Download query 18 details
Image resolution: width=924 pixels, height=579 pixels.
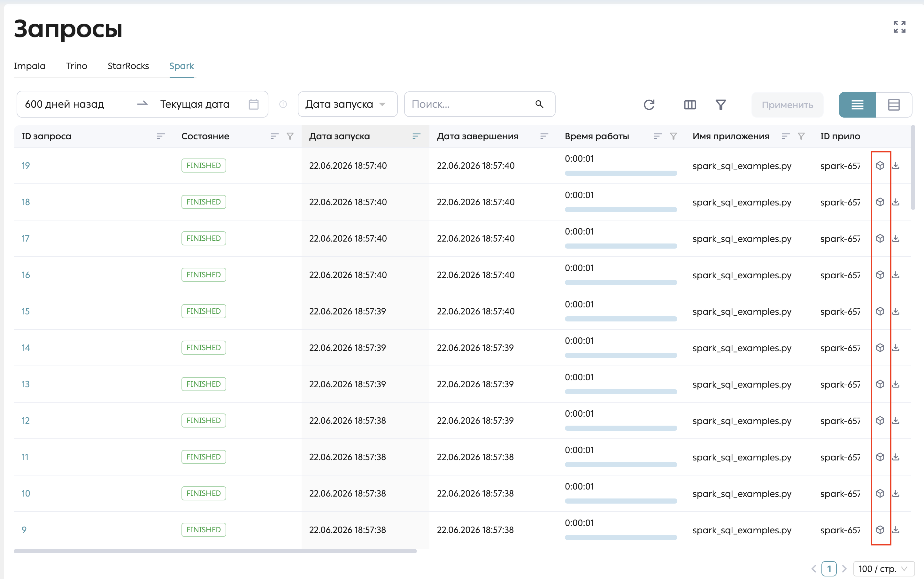(896, 202)
